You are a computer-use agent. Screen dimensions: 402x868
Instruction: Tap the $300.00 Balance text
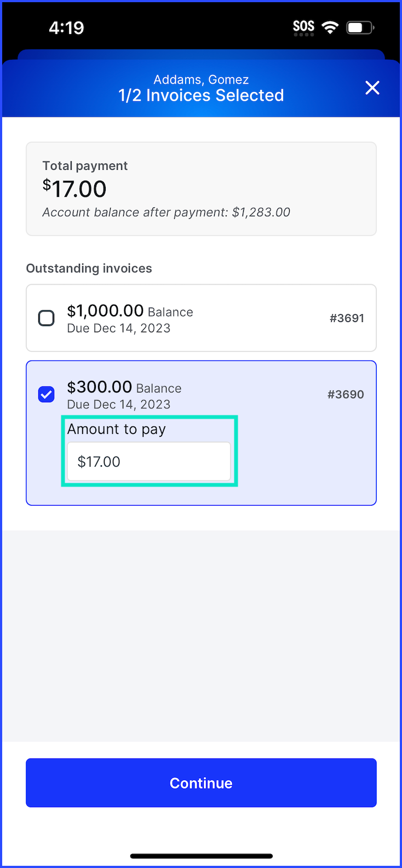click(x=124, y=387)
